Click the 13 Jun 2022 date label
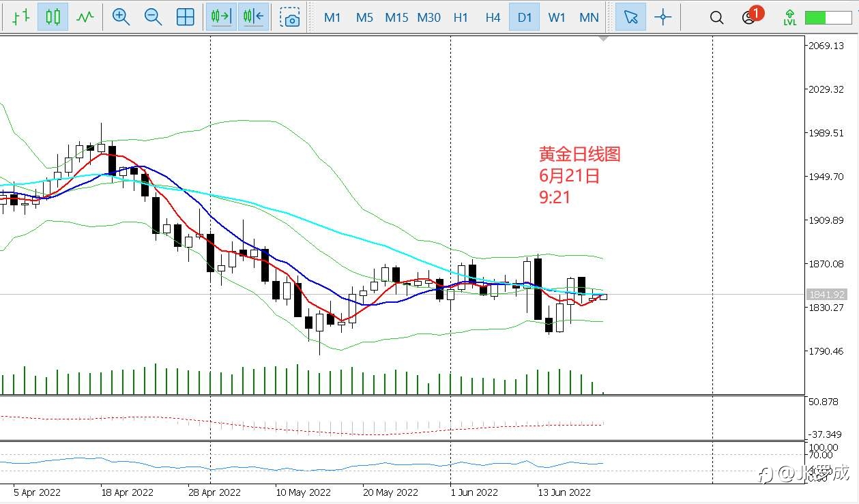 [564, 492]
